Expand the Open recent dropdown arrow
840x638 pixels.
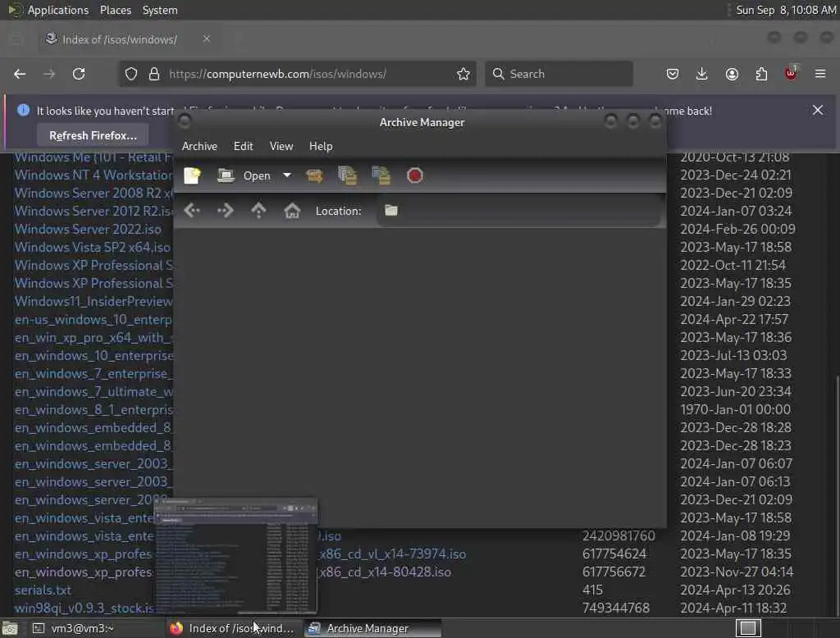(287, 175)
